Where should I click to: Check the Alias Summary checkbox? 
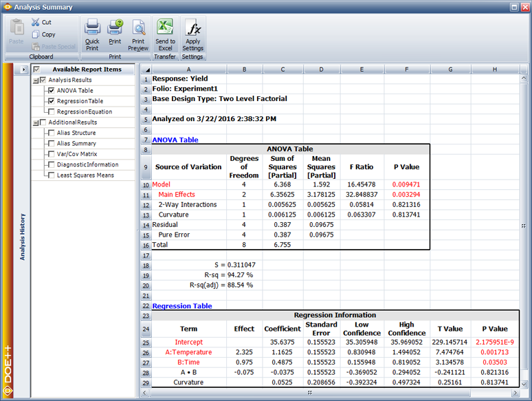[52, 143]
